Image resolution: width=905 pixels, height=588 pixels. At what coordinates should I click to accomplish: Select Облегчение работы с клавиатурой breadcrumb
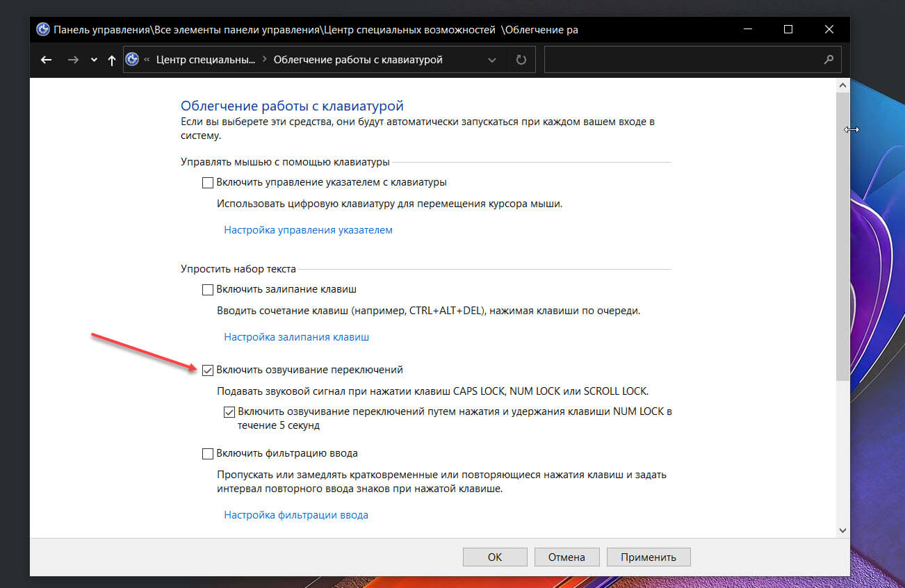[358, 60]
